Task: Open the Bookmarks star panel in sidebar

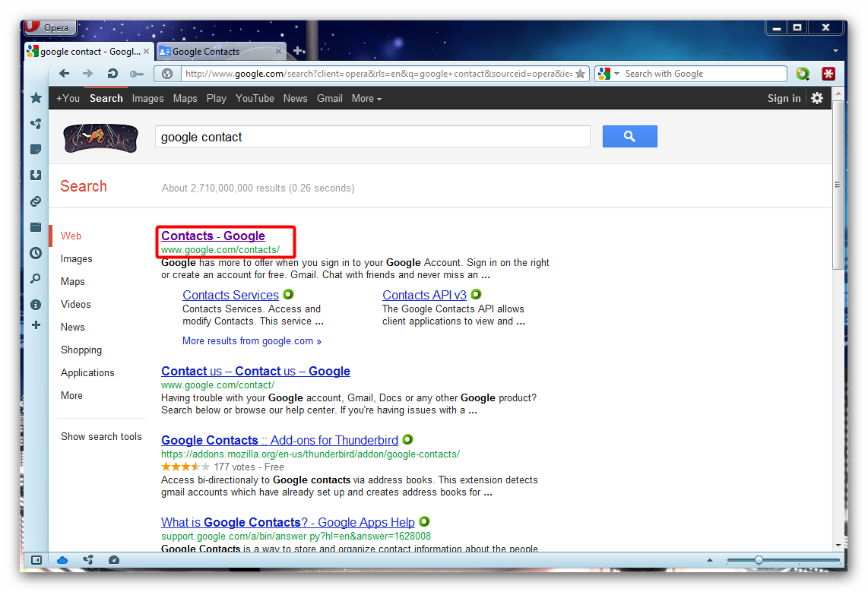Action: point(36,98)
